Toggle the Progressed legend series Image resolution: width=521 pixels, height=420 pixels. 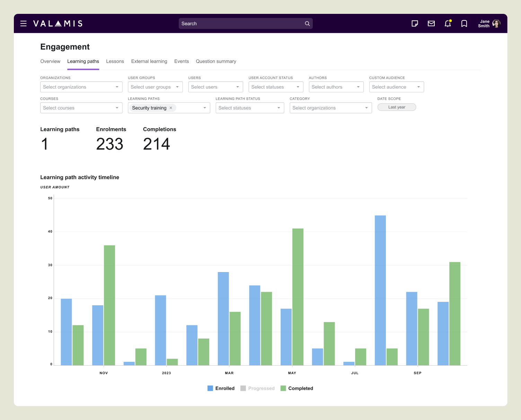coord(257,388)
